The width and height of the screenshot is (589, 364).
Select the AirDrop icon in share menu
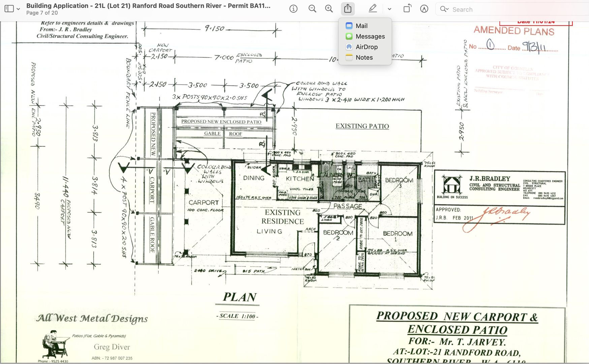tap(349, 47)
